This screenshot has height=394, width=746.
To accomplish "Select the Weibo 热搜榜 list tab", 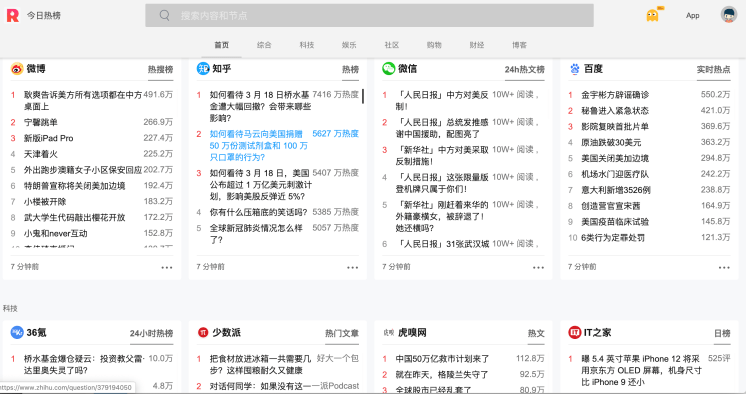I will (x=160, y=69).
